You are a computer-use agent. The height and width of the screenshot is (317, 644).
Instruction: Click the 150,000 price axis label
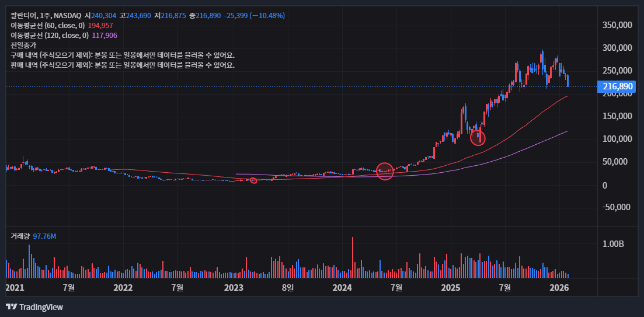tap(617, 116)
